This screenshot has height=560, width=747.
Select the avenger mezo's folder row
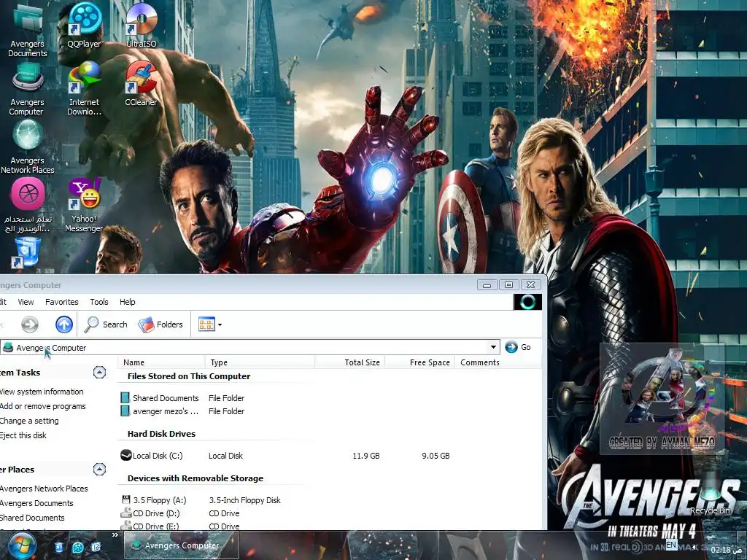click(160, 411)
